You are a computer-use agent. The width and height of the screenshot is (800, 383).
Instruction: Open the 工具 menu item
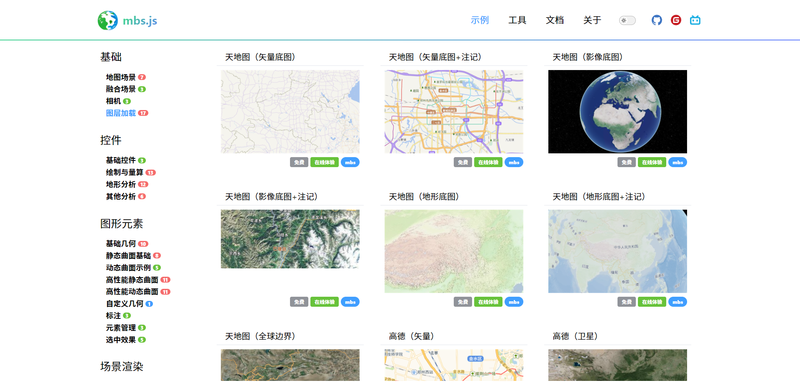click(x=517, y=20)
